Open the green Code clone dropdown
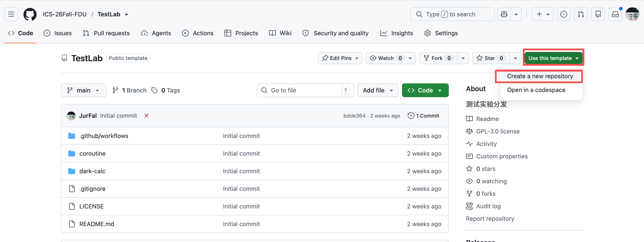 pyautogui.click(x=425, y=90)
